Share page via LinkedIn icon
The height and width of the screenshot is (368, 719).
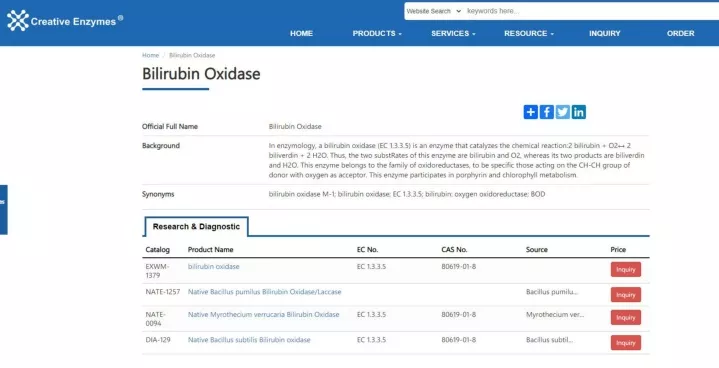[579, 112]
